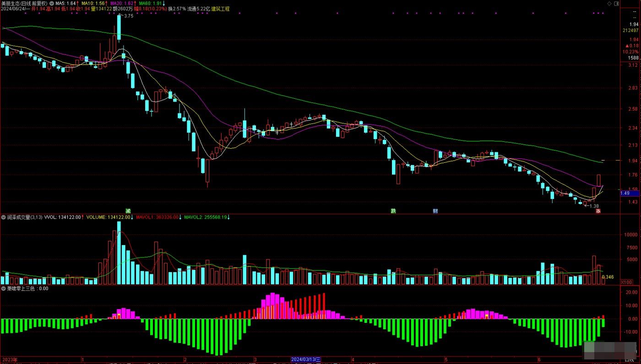The height and width of the screenshot is (364, 641).
Task: Click the 212497 value on right panel
Action: pos(630,31)
